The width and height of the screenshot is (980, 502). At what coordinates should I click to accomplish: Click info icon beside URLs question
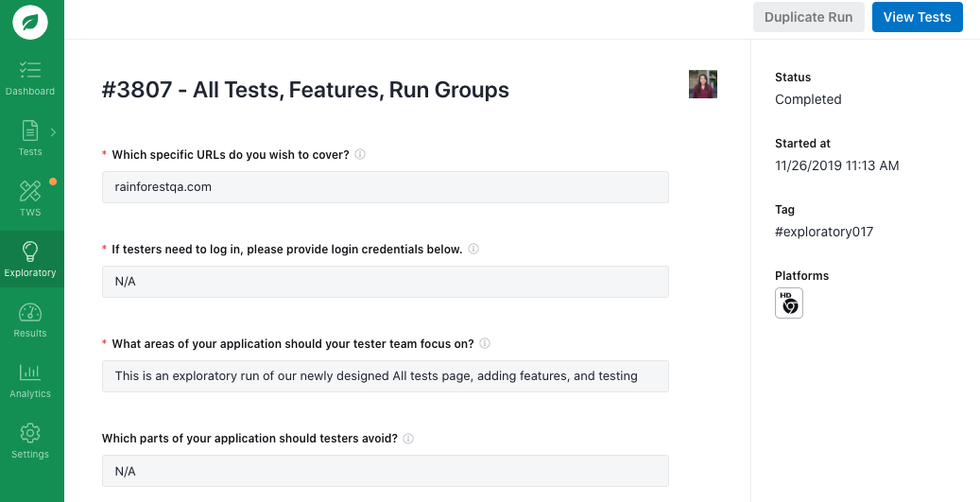(x=360, y=155)
